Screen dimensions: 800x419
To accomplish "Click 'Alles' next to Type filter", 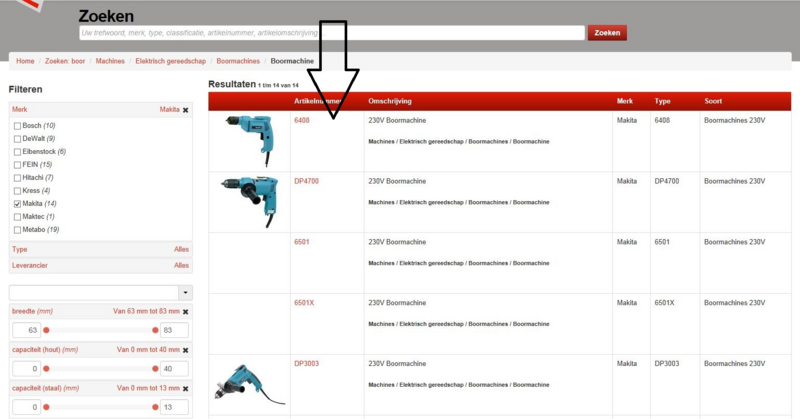I will coord(181,250).
